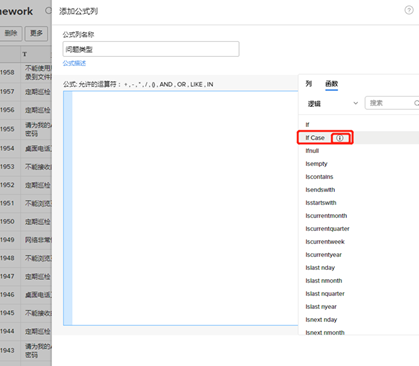Open the 更多 button in background toolbar
Viewport: 419px width, 366px height.
click(36, 33)
